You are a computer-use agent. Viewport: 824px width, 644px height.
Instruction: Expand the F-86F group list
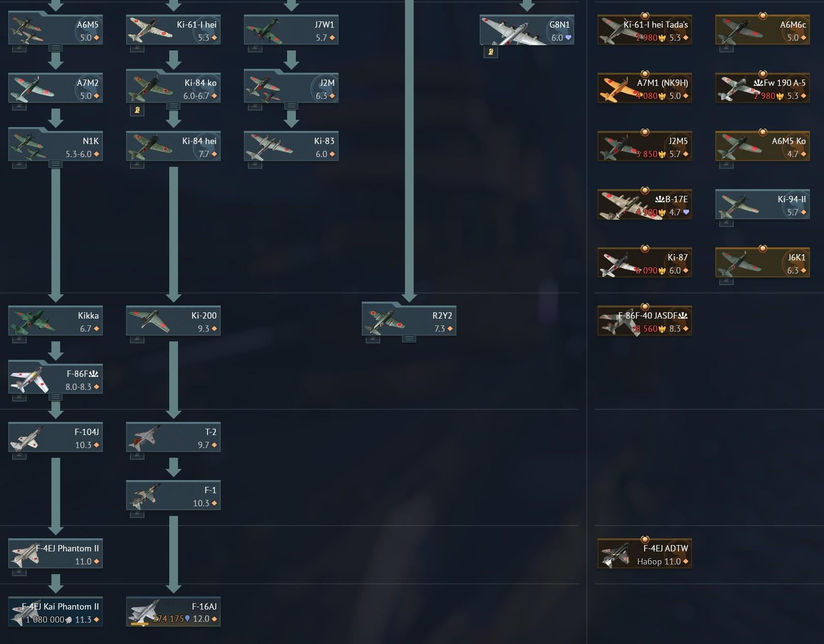click(56, 397)
